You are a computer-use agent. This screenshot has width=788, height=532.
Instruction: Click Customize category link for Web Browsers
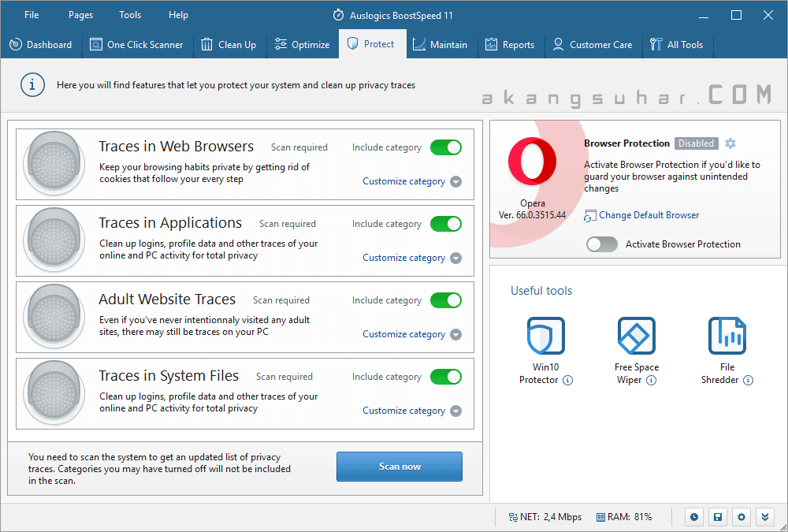(404, 181)
